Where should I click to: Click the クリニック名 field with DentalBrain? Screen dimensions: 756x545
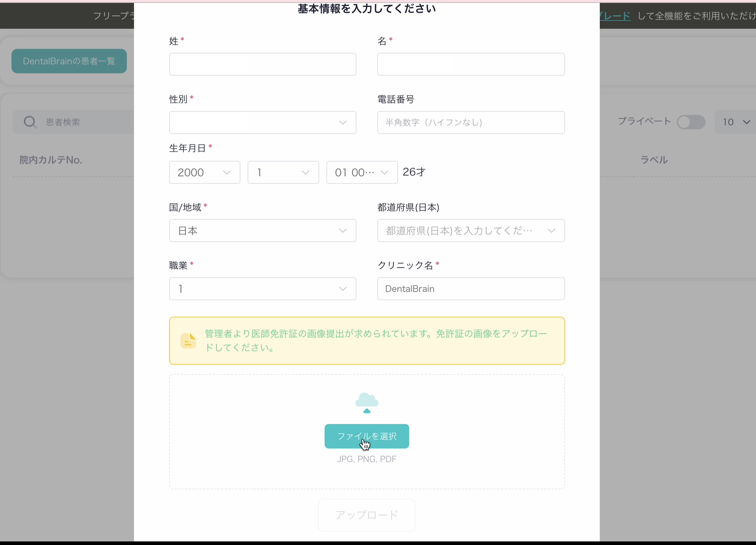pos(470,289)
